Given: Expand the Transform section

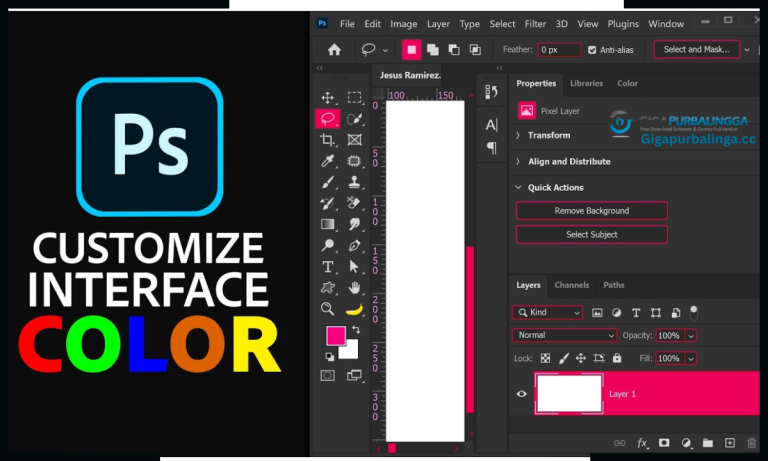Looking at the screenshot, I should click(549, 135).
